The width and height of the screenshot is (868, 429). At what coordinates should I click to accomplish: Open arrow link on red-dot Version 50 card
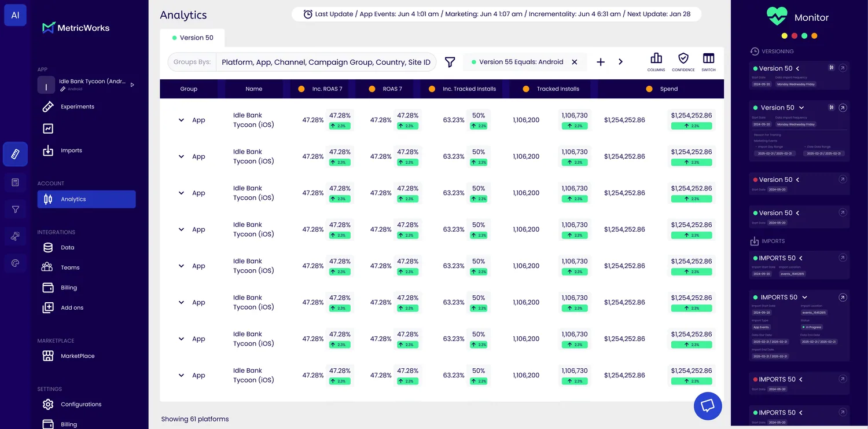point(843,179)
